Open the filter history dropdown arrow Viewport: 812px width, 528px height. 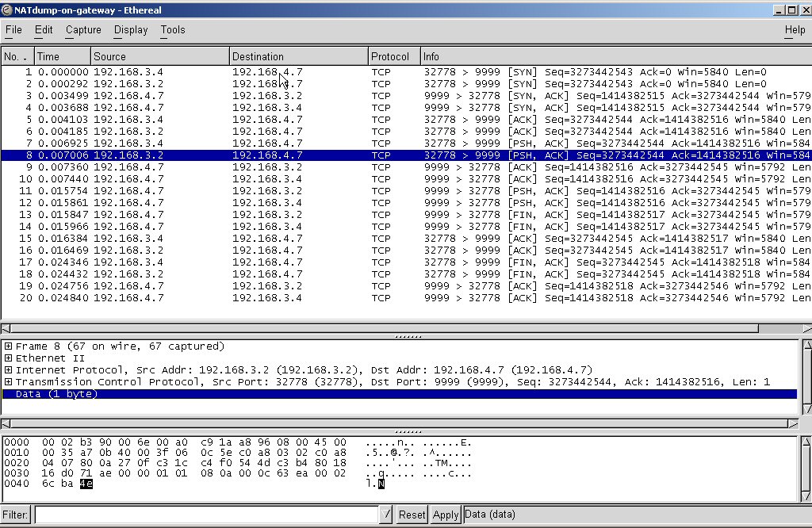tap(386, 515)
